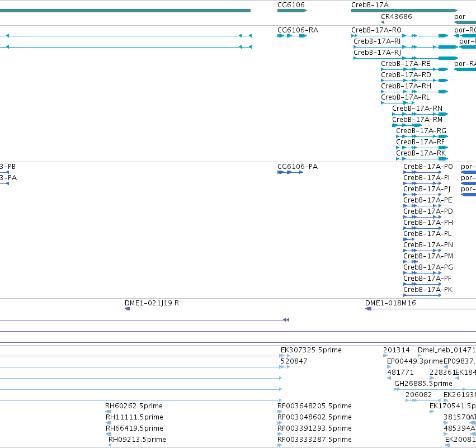Select transcript CrebB-17A-RM
The width and height of the screenshot is (476, 448).
pyautogui.click(x=417, y=120)
